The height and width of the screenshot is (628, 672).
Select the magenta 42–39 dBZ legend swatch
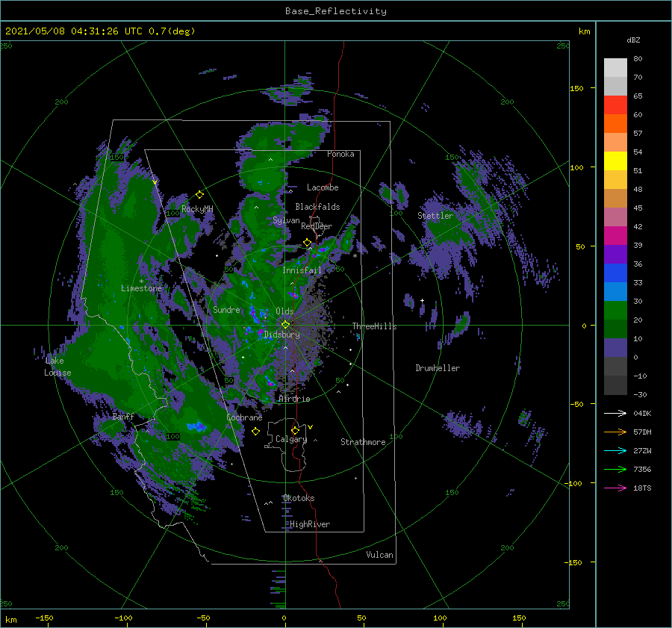pos(615,236)
